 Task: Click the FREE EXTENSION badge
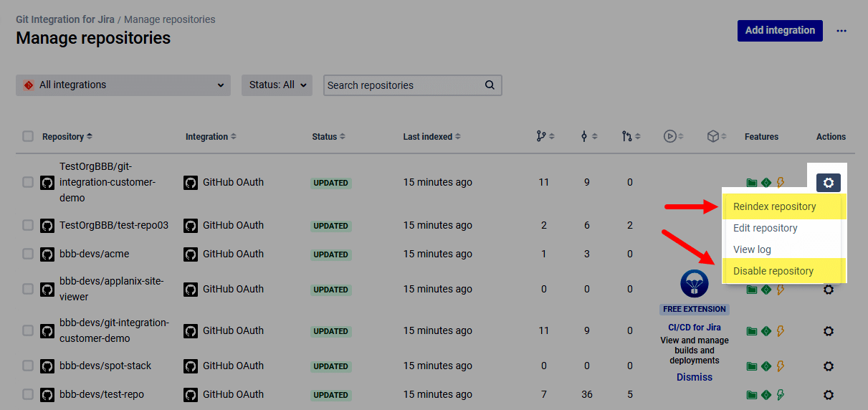(695, 309)
